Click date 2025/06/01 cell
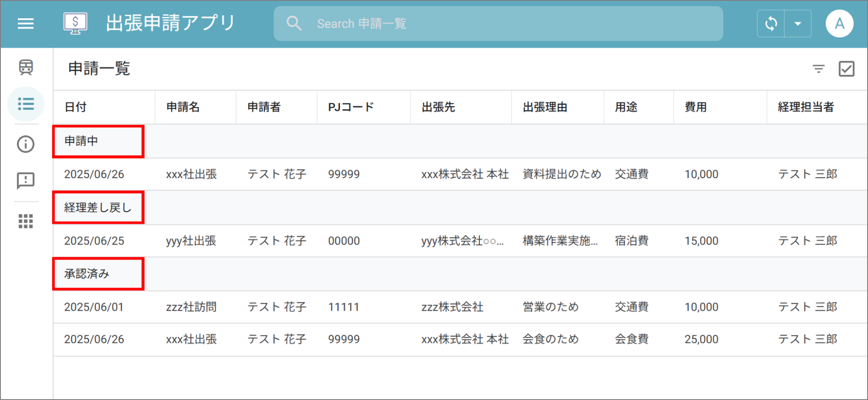 pyautogui.click(x=94, y=307)
